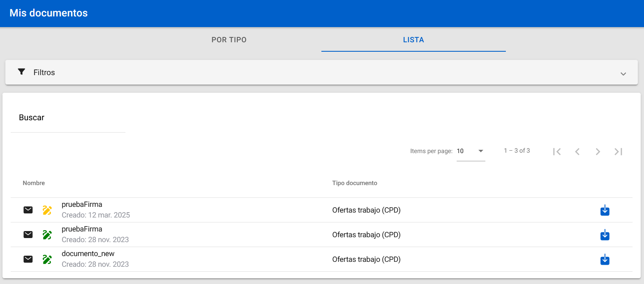Screen dimensions: 644x284
Task: Expand the Filtros panel chevron
Action: (623, 74)
